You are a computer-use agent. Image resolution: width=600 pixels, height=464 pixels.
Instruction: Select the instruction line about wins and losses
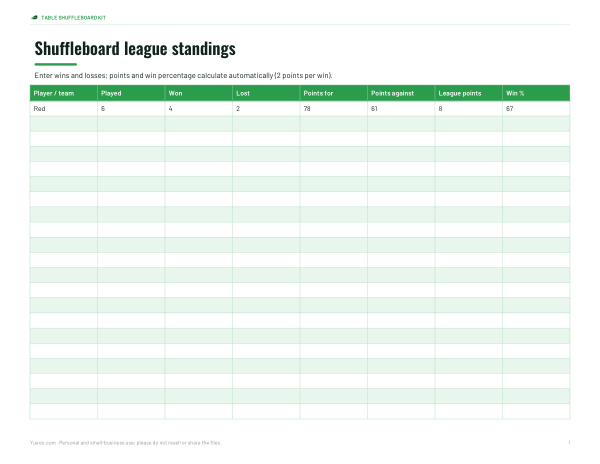[183, 75]
